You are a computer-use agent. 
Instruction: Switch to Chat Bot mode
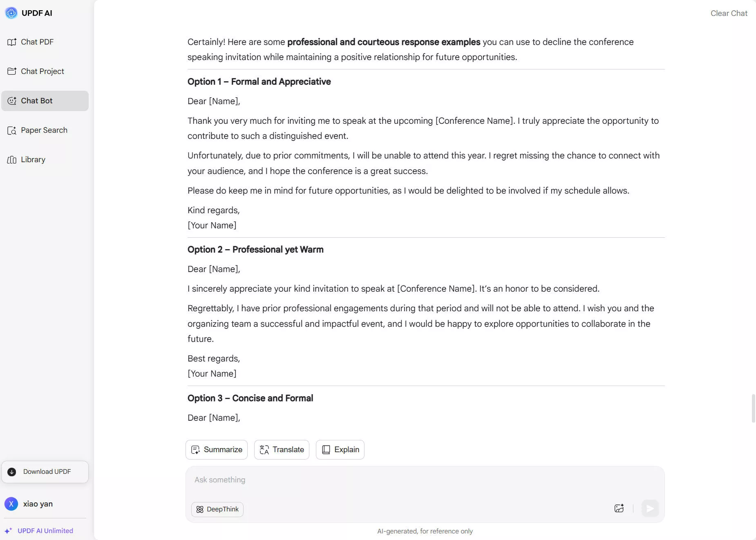[37, 100]
